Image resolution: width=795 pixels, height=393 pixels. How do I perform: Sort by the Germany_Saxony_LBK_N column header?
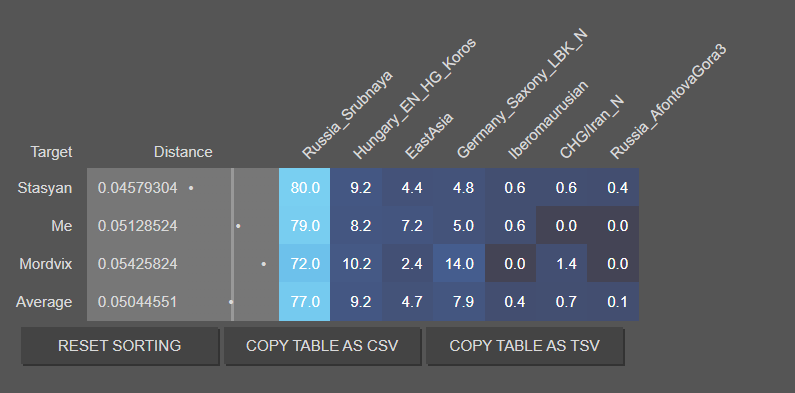point(522,94)
